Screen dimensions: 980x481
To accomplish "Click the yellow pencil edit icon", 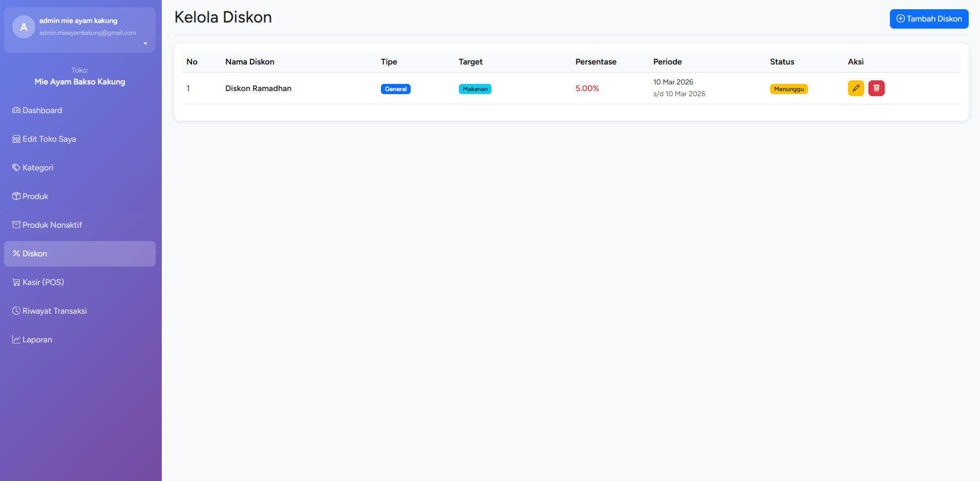I will (856, 89).
